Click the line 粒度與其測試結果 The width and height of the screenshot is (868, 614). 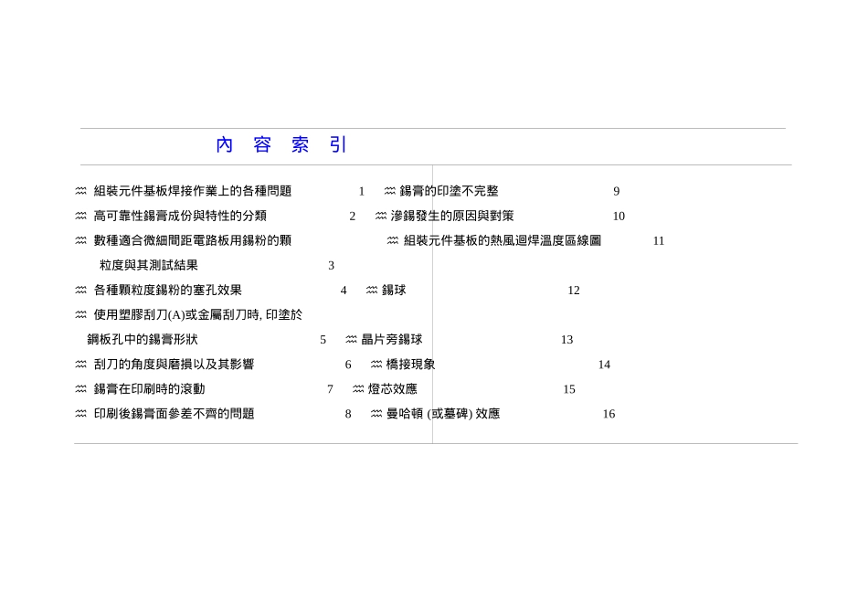(148, 265)
